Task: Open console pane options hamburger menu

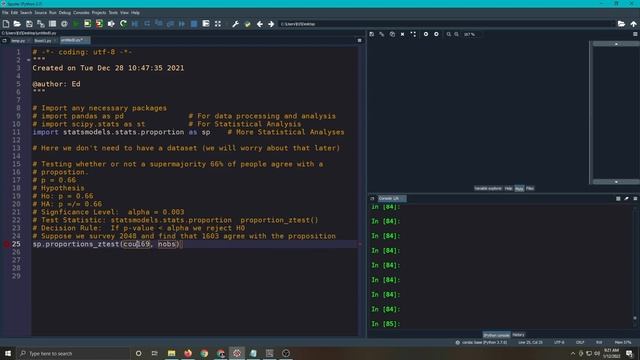Action: (x=635, y=198)
